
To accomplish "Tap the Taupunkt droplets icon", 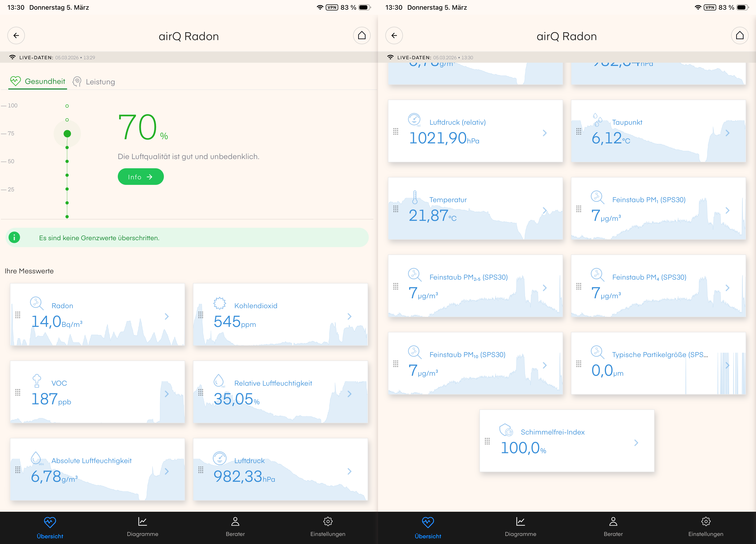I will pos(597,120).
